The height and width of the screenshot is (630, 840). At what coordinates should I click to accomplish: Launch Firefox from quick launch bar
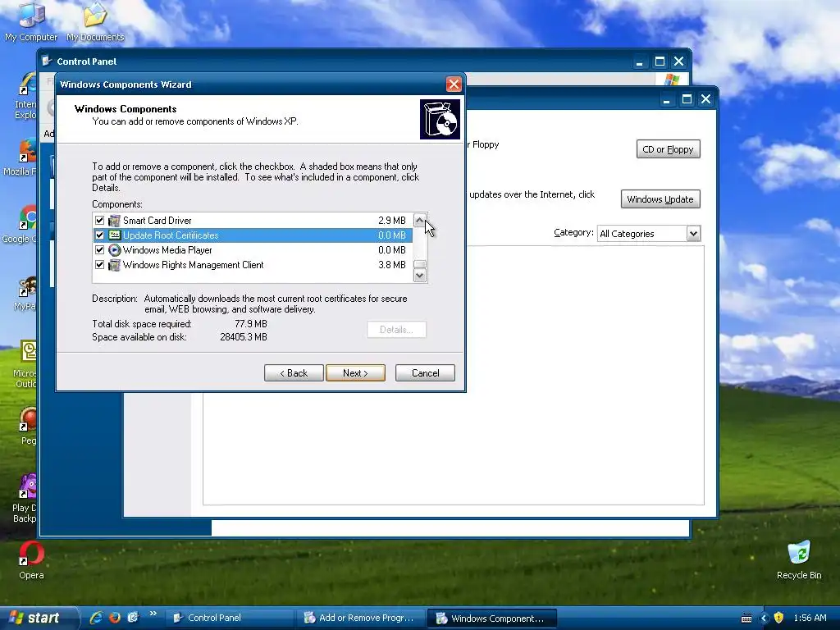coord(115,618)
